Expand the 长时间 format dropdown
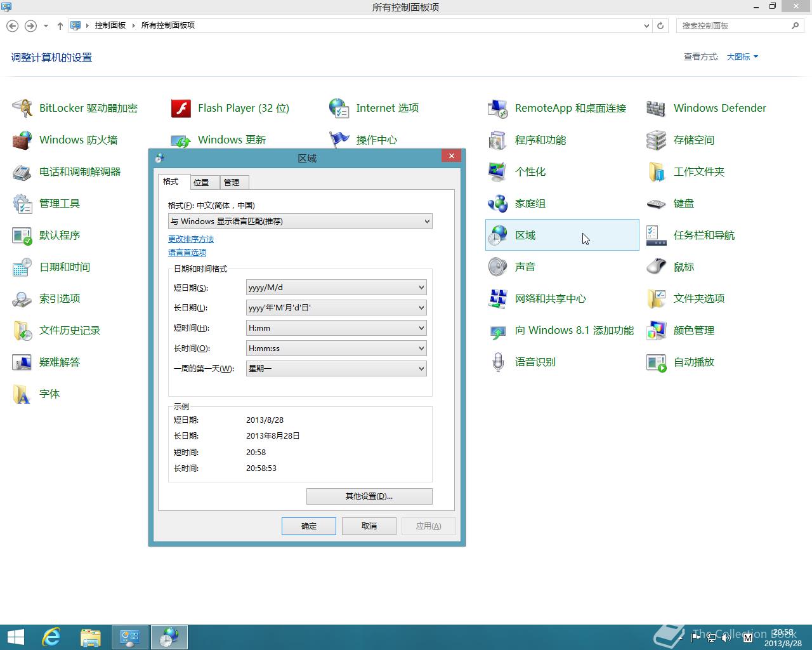This screenshot has width=812, height=650. click(336, 348)
